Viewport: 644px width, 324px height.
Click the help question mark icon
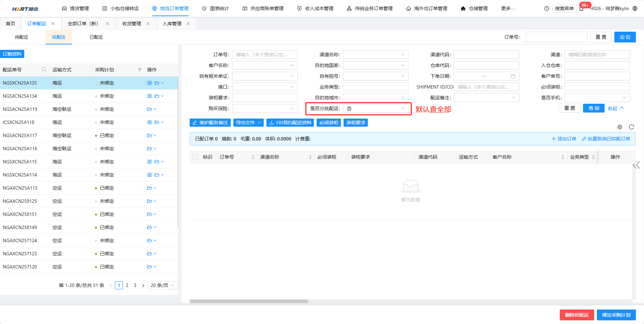pyautogui.click(x=546, y=9)
